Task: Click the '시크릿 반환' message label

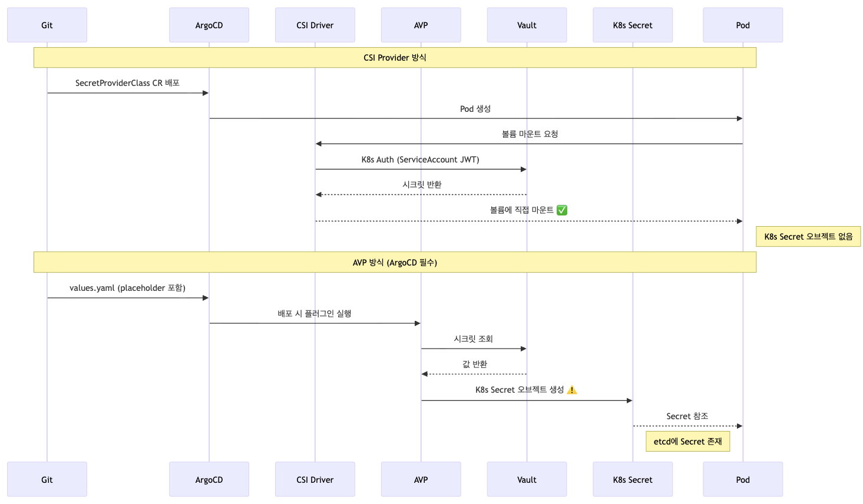Action: [x=422, y=185]
